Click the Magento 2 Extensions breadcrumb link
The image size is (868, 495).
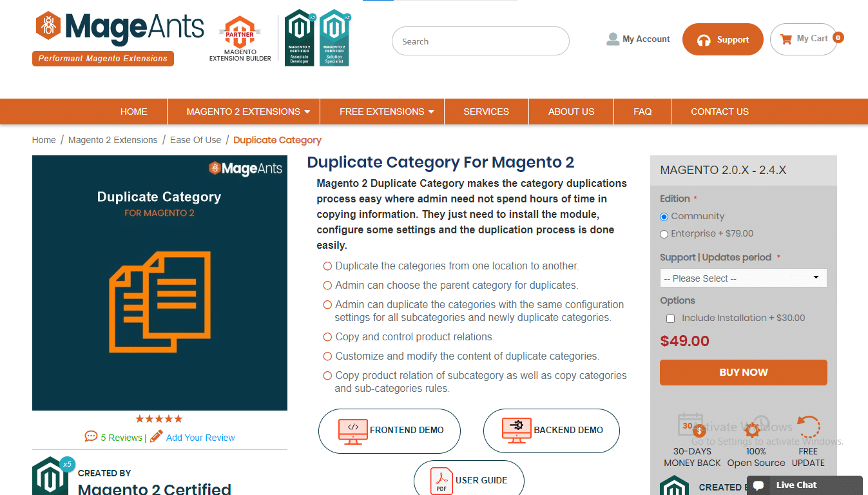click(x=113, y=140)
